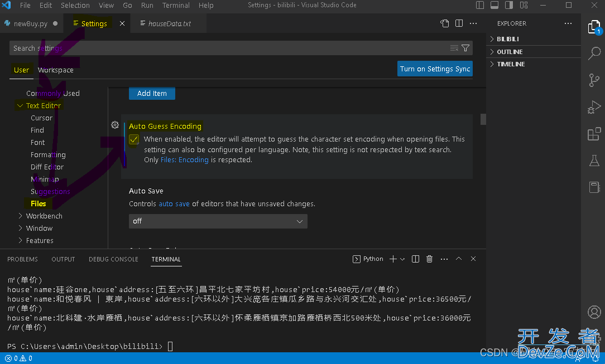Image resolution: width=605 pixels, height=364 pixels.
Task: Uncheck the Auto Guess Encoding checkbox
Action: [x=134, y=139]
